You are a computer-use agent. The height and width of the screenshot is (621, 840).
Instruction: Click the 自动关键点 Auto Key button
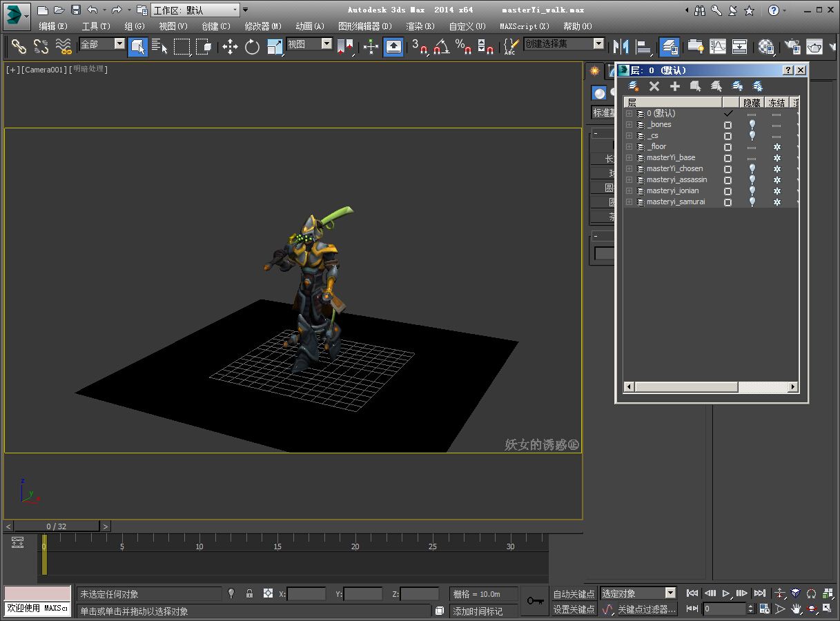pyautogui.click(x=574, y=594)
